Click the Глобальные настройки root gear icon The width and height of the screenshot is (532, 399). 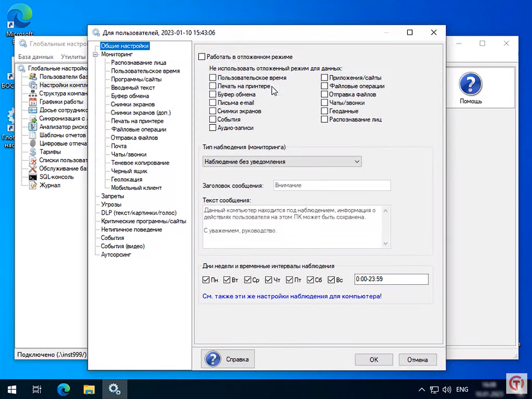pos(22,68)
